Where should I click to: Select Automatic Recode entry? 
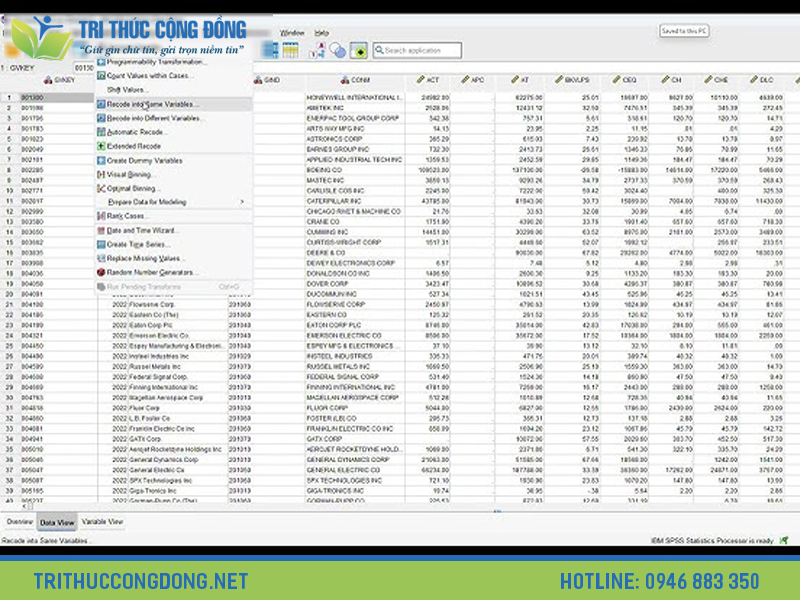[x=174, y=132]
